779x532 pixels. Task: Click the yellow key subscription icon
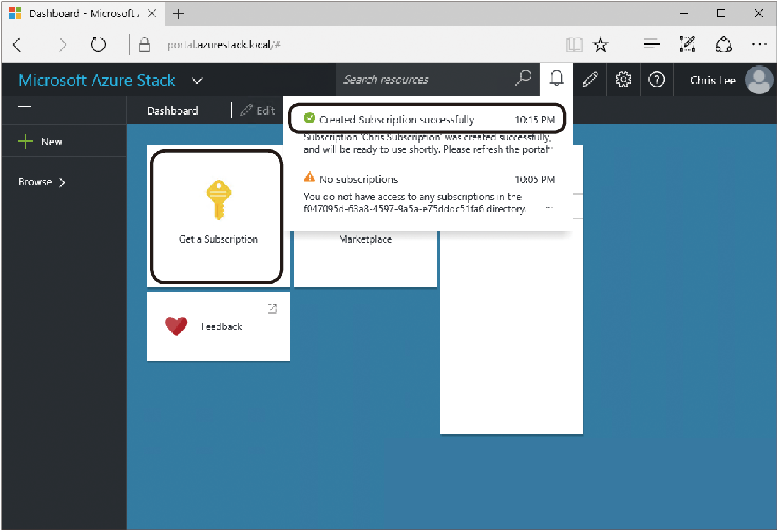tap(218, 201)
